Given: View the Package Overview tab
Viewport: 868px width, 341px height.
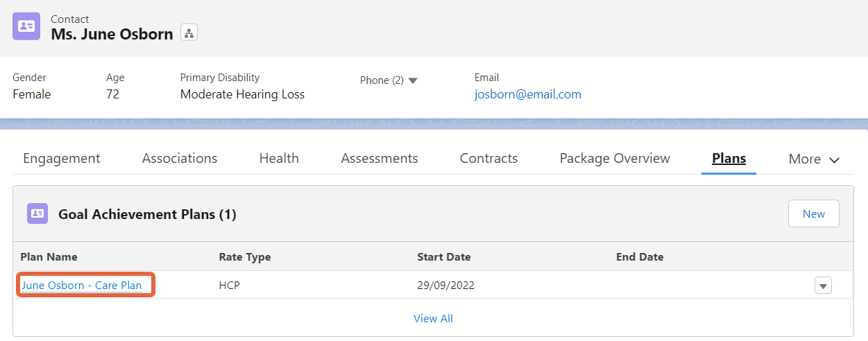Looking at the screenshot, I should pyautogui.click(x=615, y=158).
